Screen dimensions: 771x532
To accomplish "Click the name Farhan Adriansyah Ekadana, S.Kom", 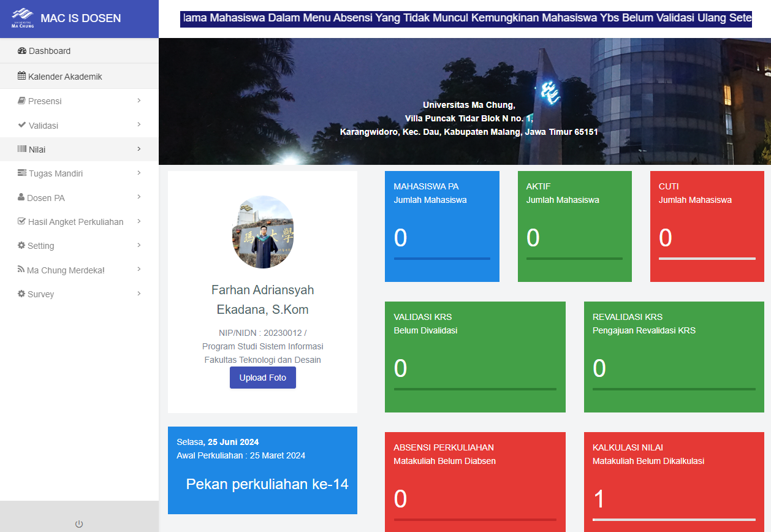I will (263, 300).
